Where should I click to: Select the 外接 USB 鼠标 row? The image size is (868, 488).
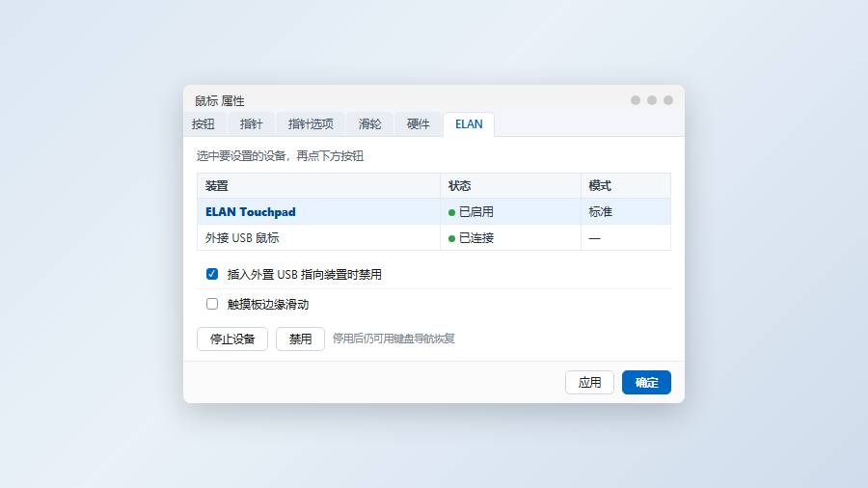coord(434,238)
